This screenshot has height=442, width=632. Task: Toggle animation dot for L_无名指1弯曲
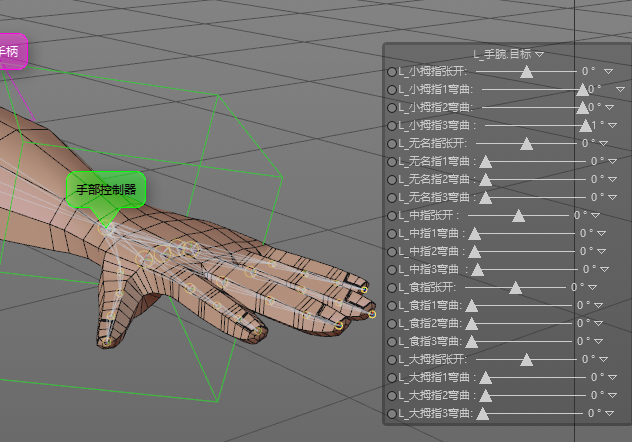392,161
